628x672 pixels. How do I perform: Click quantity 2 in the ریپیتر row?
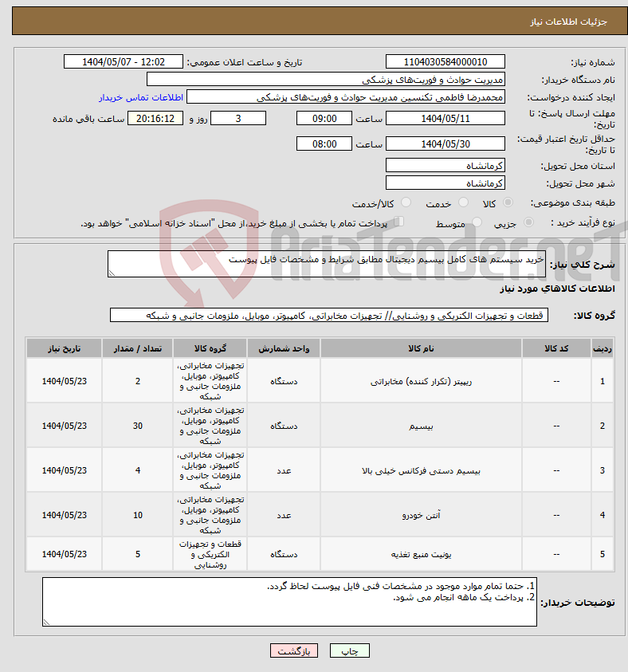coord(138,380)
